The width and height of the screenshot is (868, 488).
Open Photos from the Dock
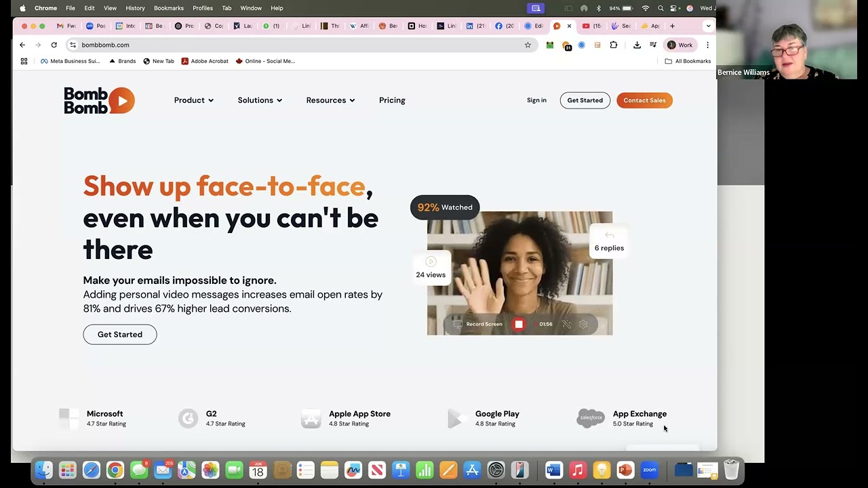[210, 470]
